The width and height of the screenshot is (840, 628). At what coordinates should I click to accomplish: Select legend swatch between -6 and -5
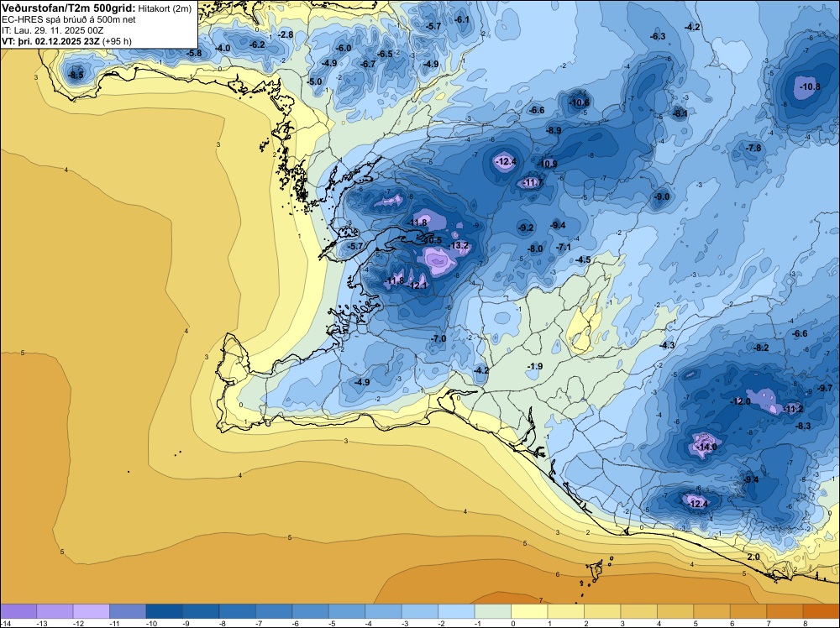pyautogui.click(x=310, y=611)
